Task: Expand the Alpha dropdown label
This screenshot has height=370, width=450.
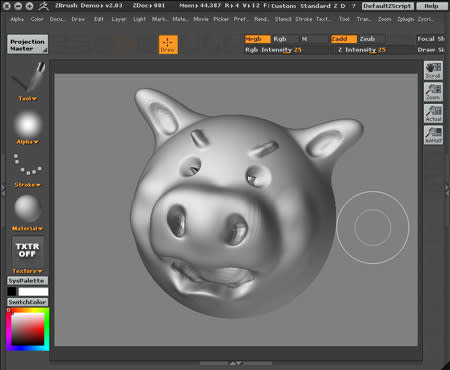Action: [x=28, y=142]
